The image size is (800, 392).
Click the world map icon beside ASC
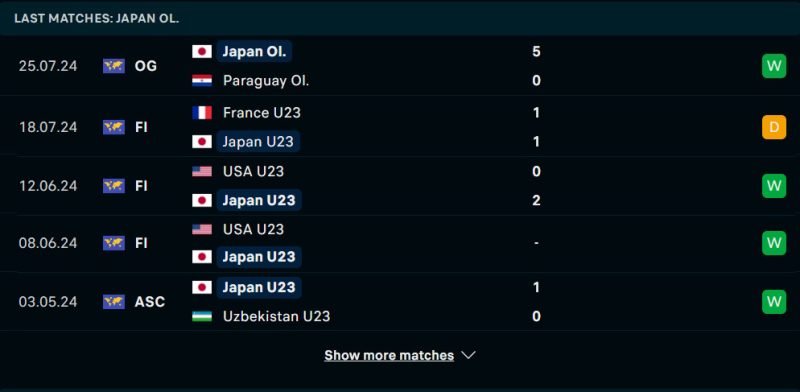point(114,302)
